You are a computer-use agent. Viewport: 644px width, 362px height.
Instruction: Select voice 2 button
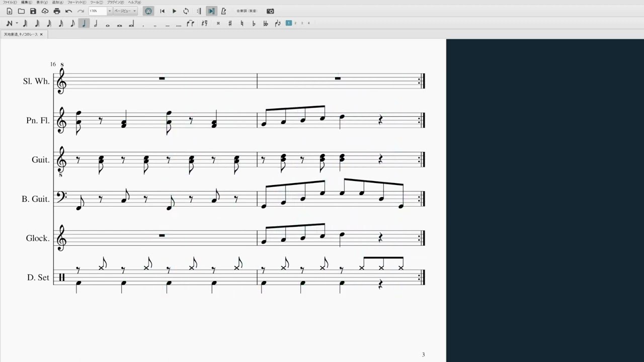tap(295, 23)
